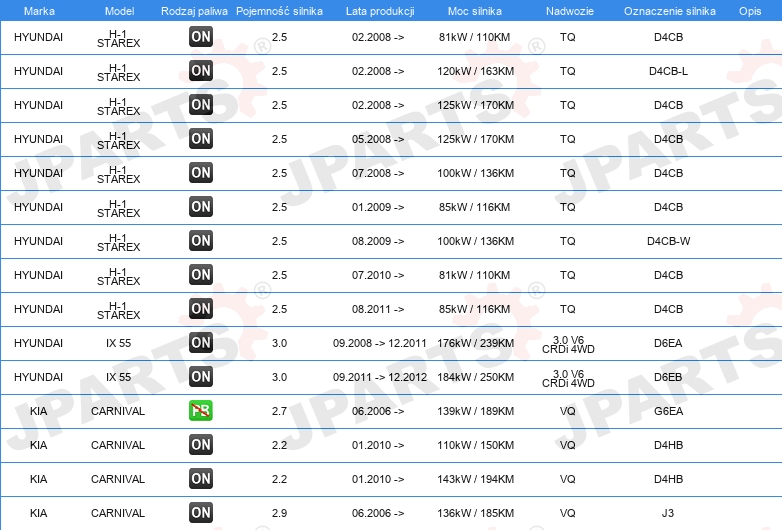Image resolution: width=782 pixels, height=530 pixels.
Task: Click H-1 STAREX model in the D4CB-L row
Action: 118,72
